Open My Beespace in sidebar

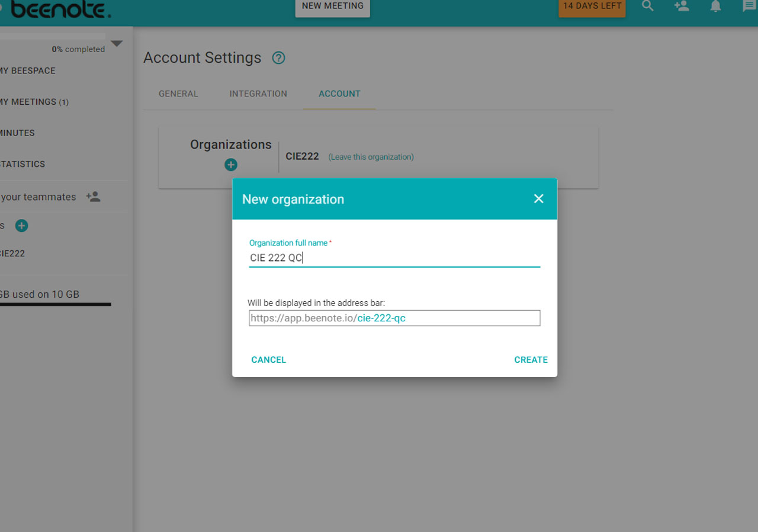(27, 70)
